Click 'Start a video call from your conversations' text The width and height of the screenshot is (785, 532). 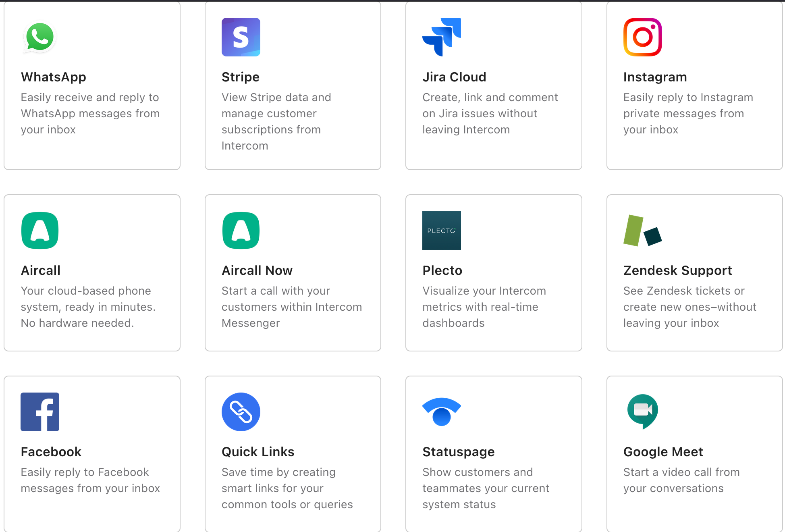click(x=682, y=480)
